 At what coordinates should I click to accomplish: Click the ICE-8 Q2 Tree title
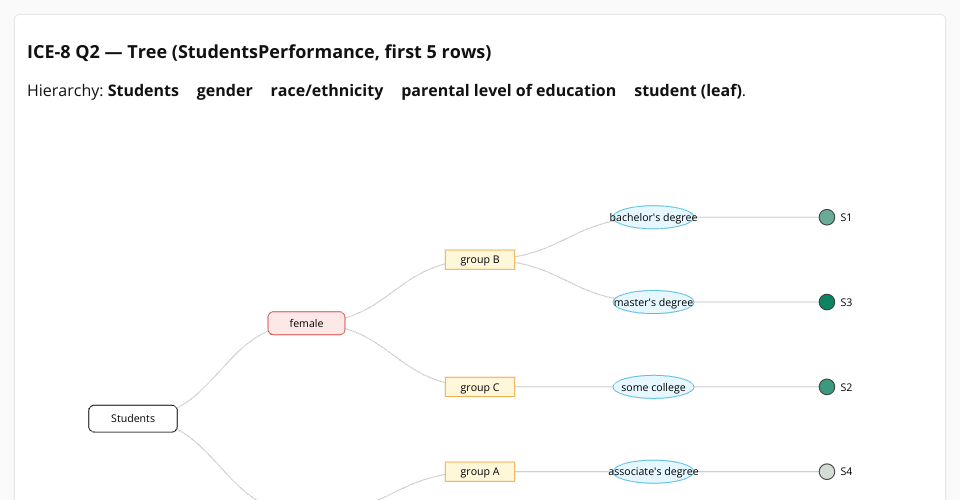259,51
